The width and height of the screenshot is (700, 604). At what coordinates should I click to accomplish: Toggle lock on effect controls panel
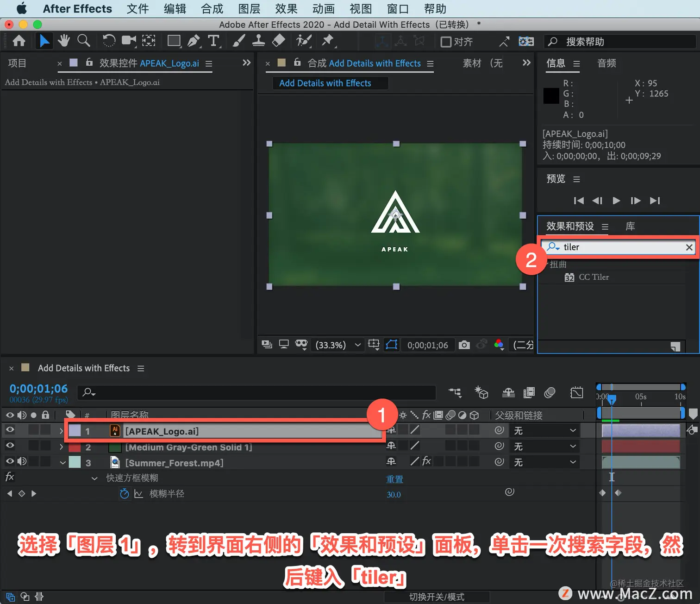point(89,62)
